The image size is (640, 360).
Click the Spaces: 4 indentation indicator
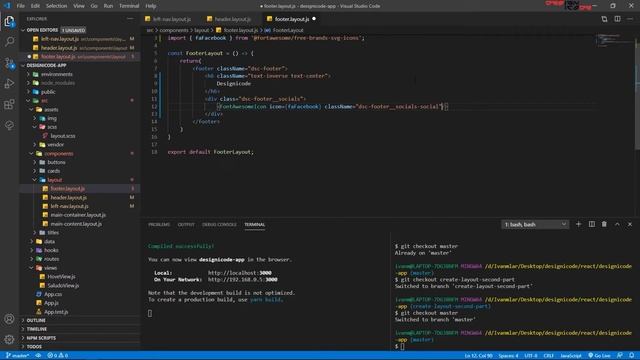(x=508, y=356)
